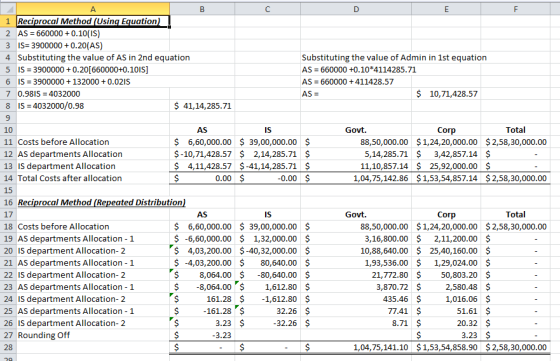
Task: Click 'AS departments Allocation - 1' in row 19
Action: pyautogui.click(x=76, y=239)
